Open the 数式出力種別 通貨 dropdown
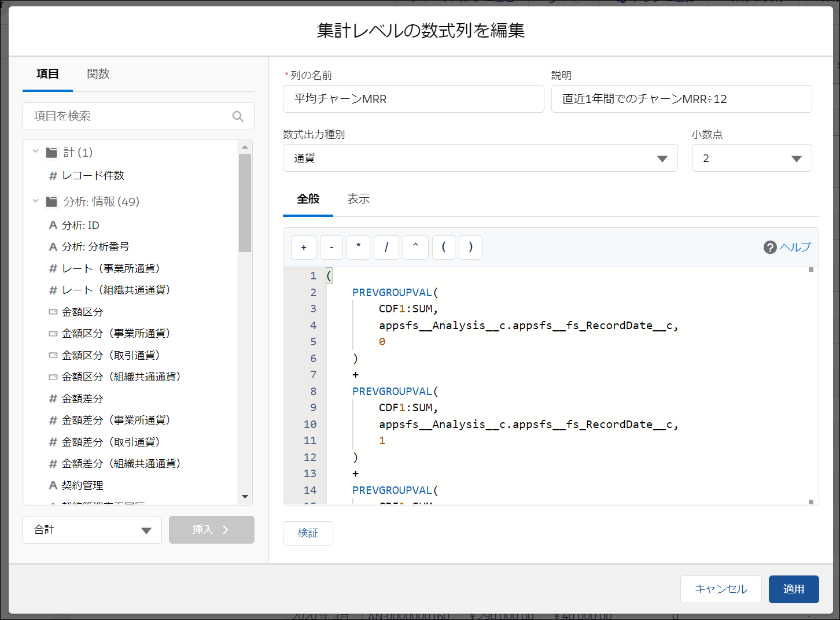 [480, 158]
